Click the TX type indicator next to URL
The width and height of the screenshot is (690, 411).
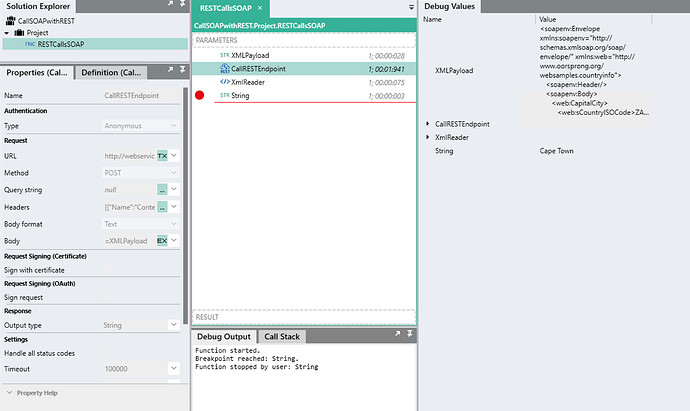click(x=162, y=156)
